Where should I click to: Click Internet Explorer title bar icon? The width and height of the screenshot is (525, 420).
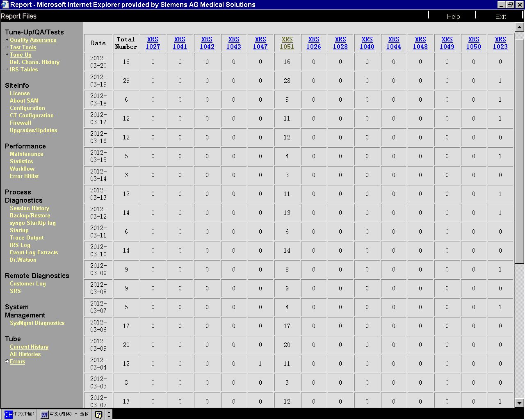coord(5,5)
